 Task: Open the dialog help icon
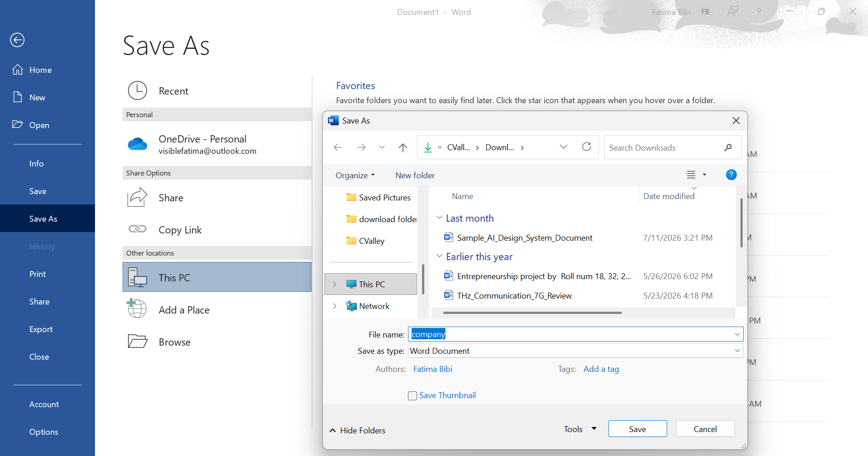pyautogui.click(x=731, y=175)
